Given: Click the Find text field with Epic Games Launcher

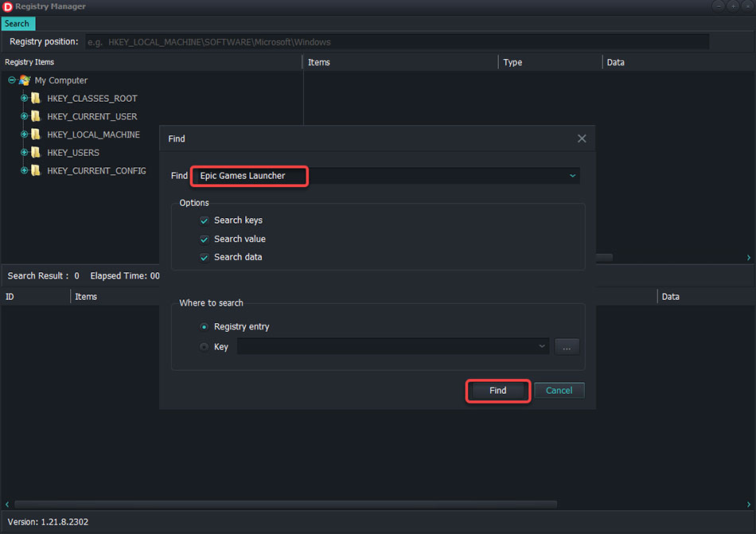Looking at the screenshot, I should click(384, 175).
